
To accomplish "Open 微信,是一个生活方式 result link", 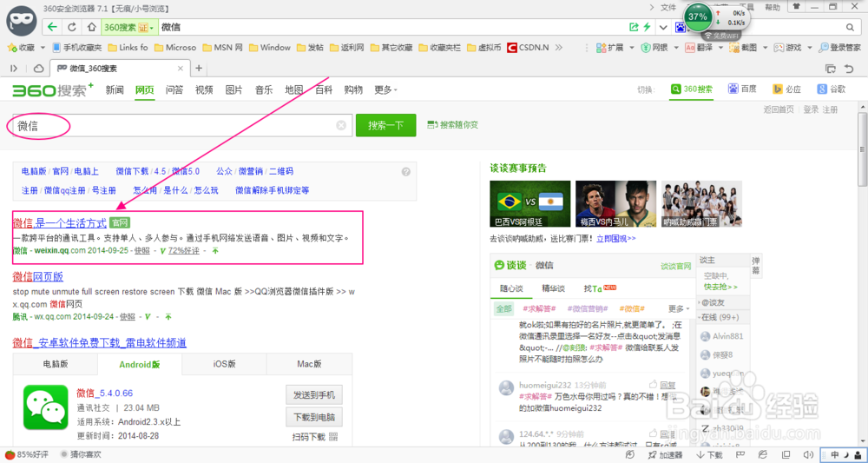I will tap(59, 223).
